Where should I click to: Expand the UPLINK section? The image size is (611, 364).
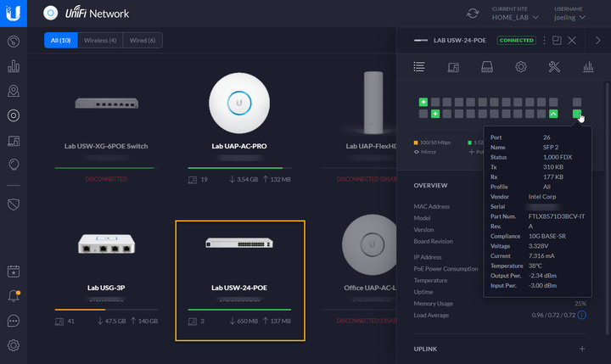[582, 349]
